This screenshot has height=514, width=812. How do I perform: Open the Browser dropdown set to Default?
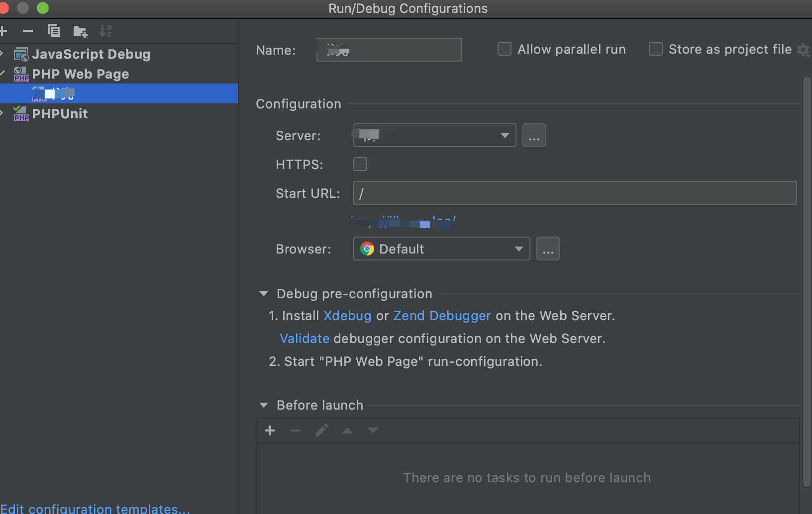pos(441,249)
